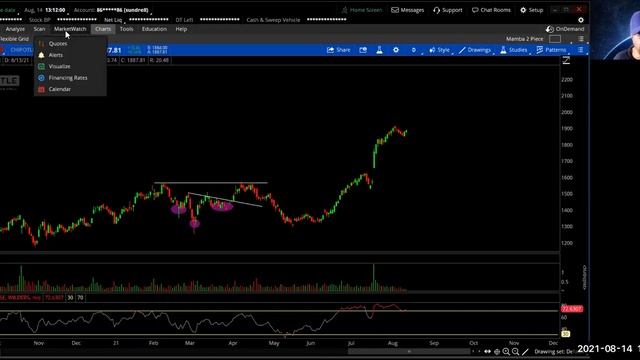Select the horizontal resistance line near 1570
Screen dimensions: 640x360
pos(211,182)
